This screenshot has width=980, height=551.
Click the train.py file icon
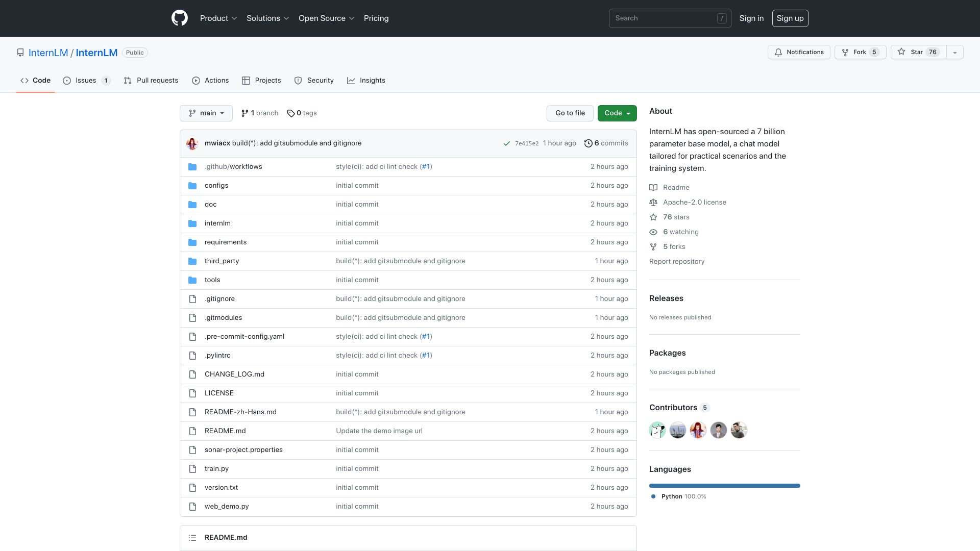pos(192,469)
